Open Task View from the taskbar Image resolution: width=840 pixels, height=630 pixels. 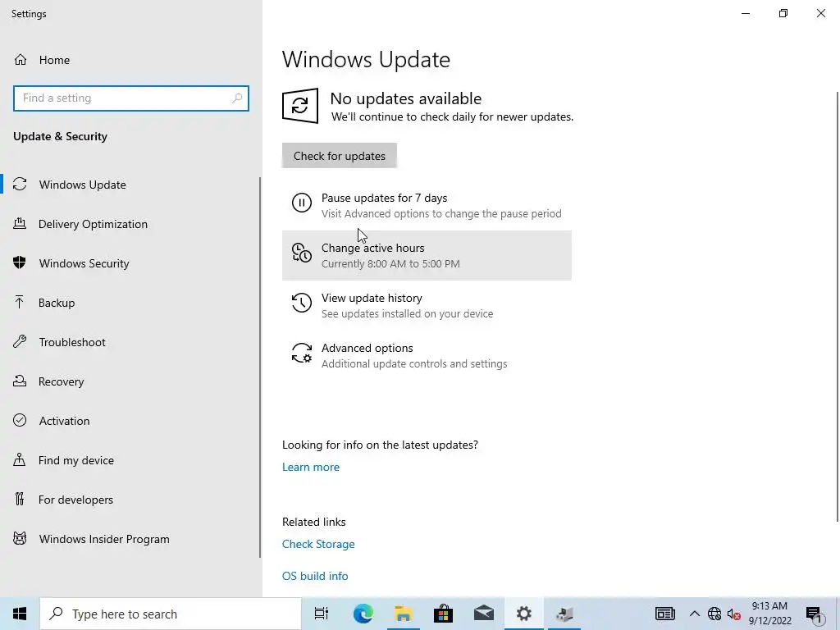click(322, 614)
